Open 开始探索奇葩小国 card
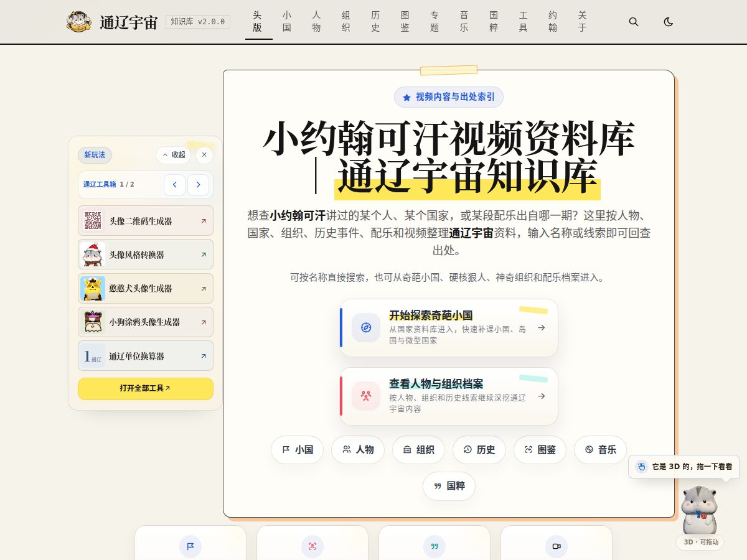This screenshot has height=560, width=747. click(449, 328)
